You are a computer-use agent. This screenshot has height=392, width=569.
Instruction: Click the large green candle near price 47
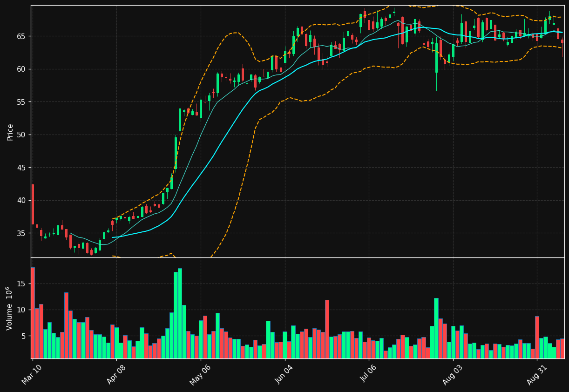[x=176, y=153]
